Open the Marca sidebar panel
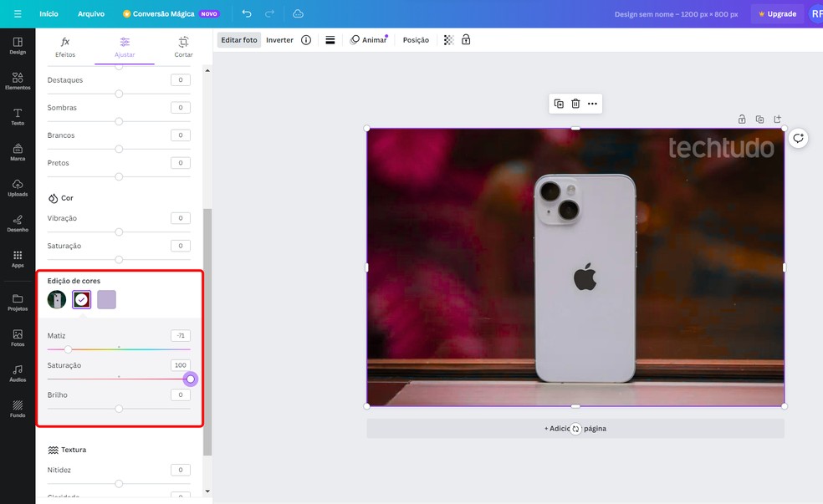Image resolution: width=823 pixels, height=504 pixels. [18, 152]
